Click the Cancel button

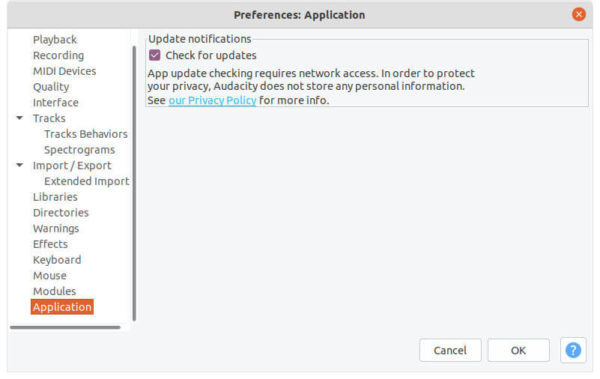tap(450, 350)
